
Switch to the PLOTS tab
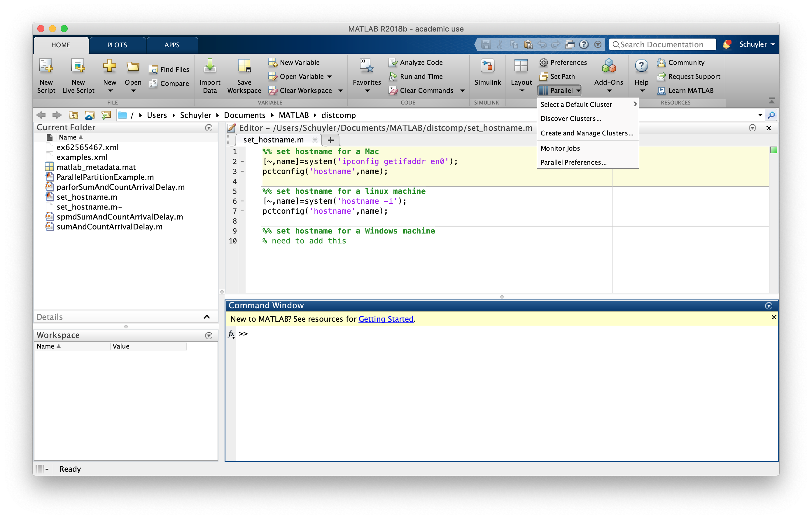117,45
